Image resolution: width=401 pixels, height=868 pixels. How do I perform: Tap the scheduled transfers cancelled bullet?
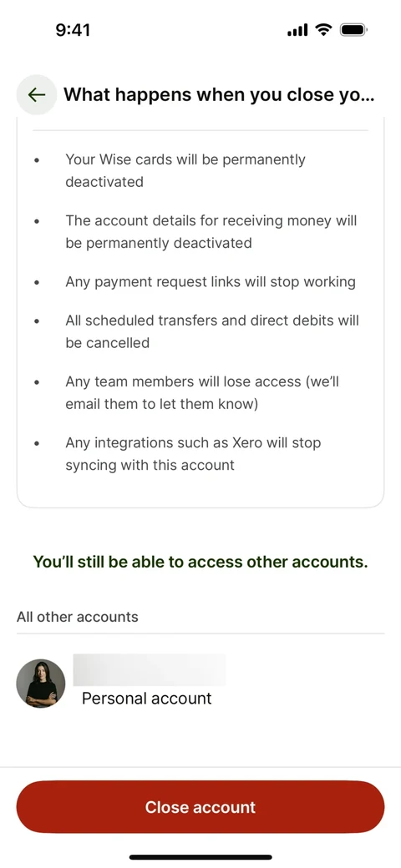tap(212, 331)
